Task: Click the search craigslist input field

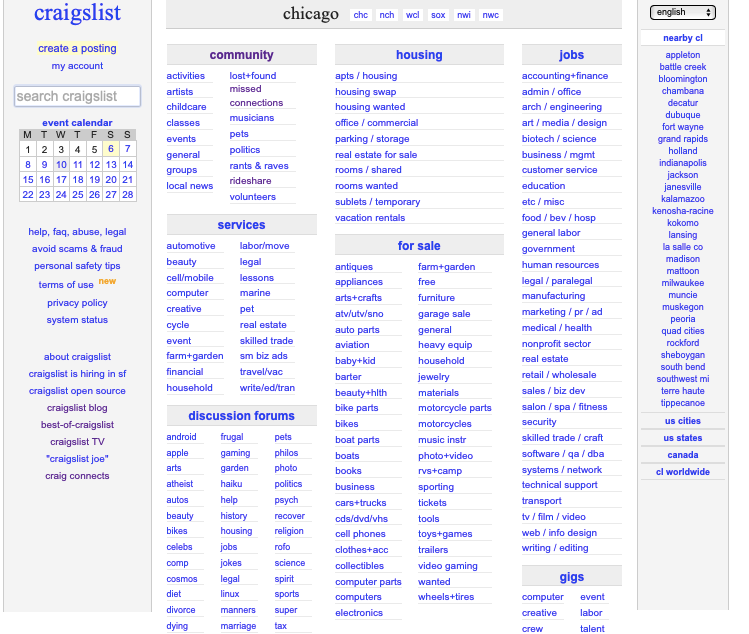Action: click(77, 97)
